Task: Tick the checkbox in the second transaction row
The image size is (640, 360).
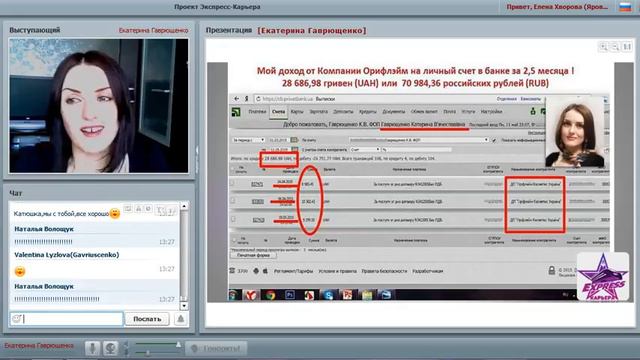Action: tap(233, 201)
